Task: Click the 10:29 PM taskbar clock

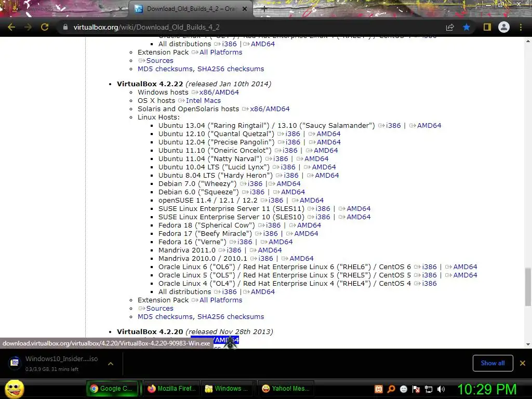Action: point(487,389)
